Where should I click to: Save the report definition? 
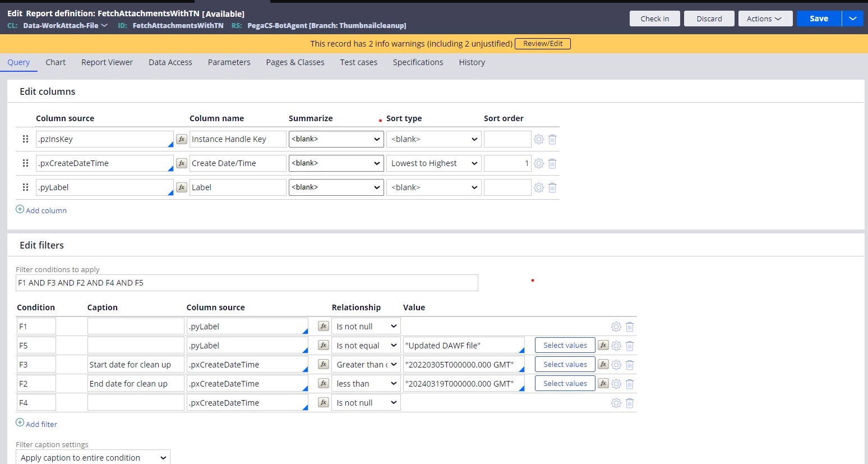[x=819, y=19]
